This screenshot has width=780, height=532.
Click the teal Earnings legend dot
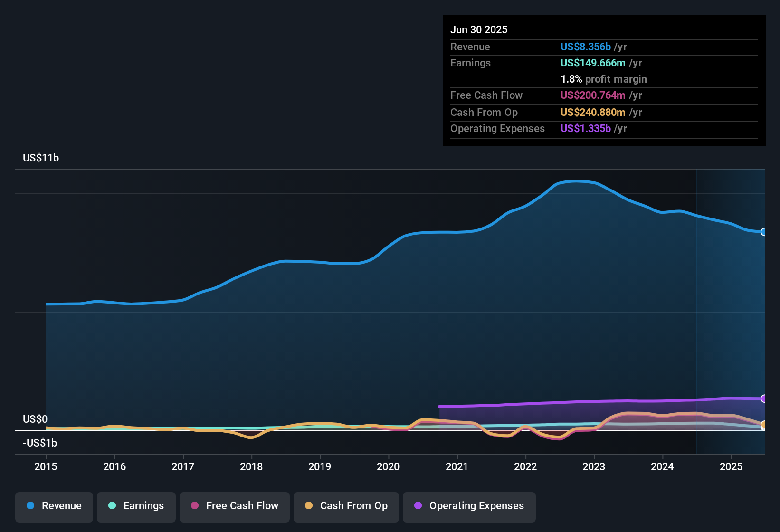[112, 506]
